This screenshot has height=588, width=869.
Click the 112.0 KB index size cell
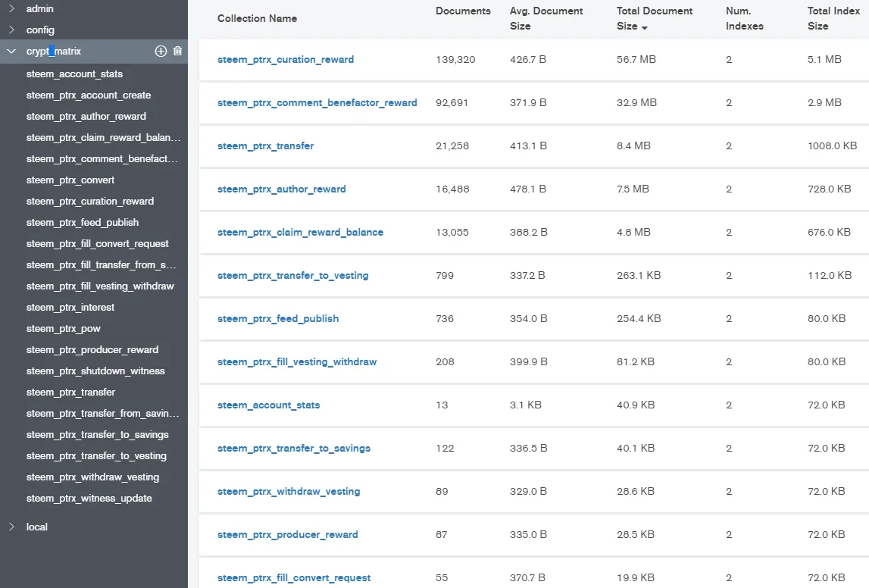click(x=829, y=275)
